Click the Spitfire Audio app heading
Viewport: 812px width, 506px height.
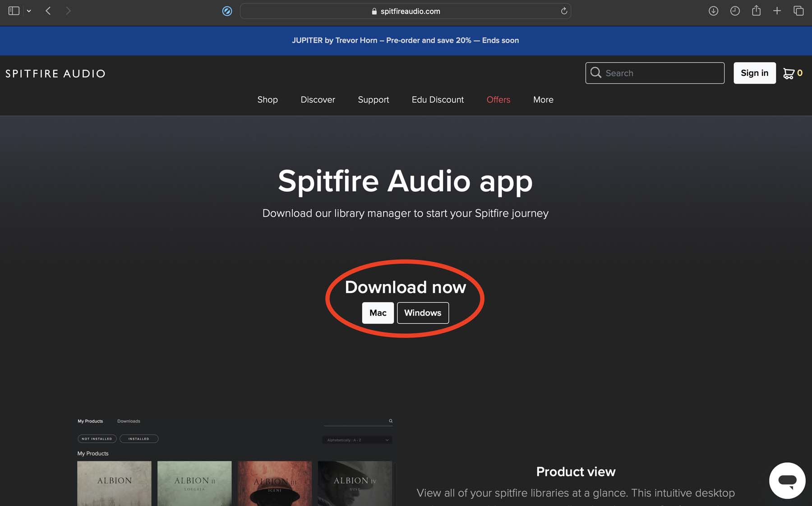click(405, 181)
